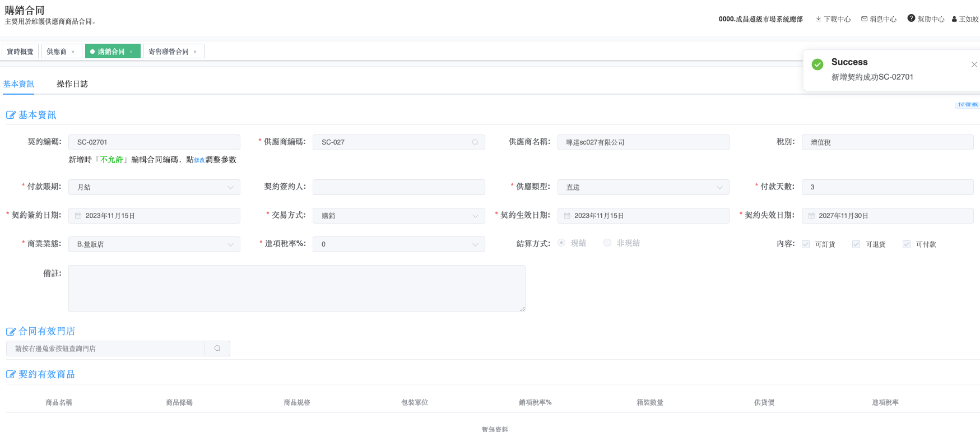The height and width of the screenshot is (432, 980).
Task: Close the 供應商 tab
Action: (x=73, y=52)
